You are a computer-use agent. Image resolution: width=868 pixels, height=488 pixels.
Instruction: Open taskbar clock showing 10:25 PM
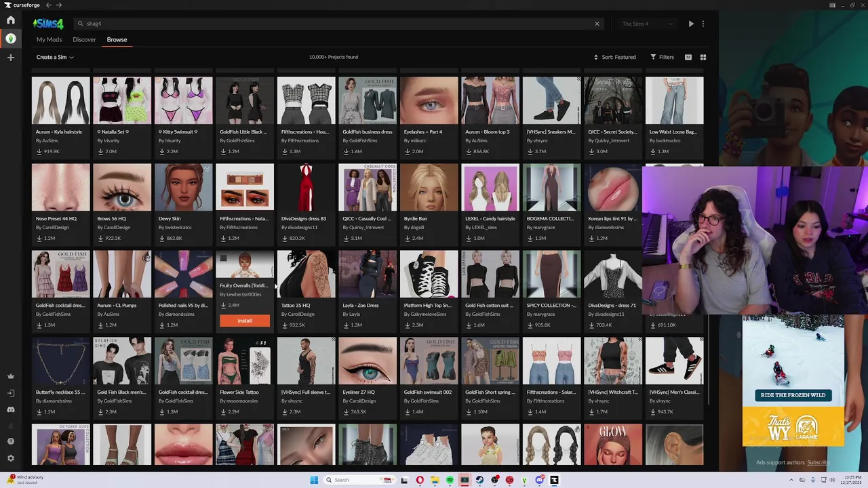coord(854,480)
